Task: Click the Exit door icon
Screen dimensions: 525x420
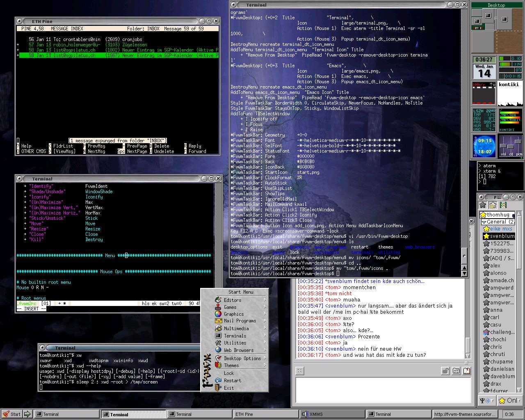Action: [x=218, y=388]
